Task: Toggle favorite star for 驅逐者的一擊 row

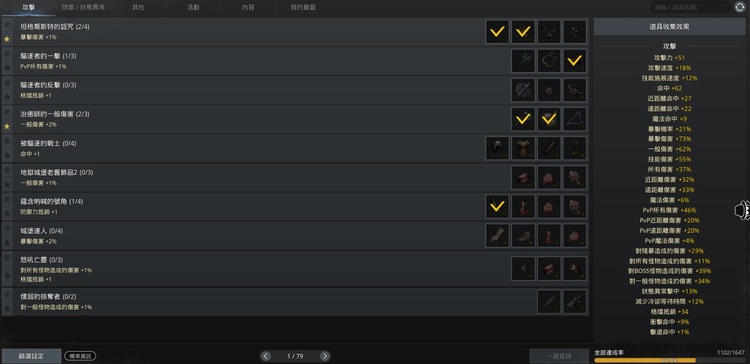Action: pos(7,68)
